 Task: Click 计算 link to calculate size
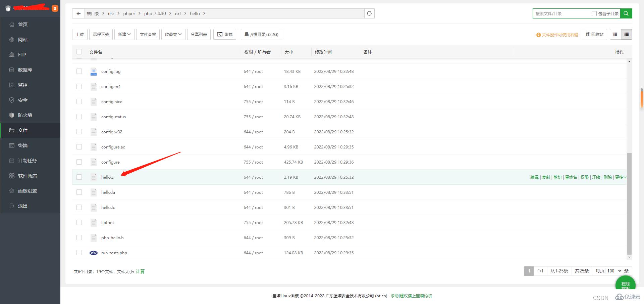click(x=140, y=271)
